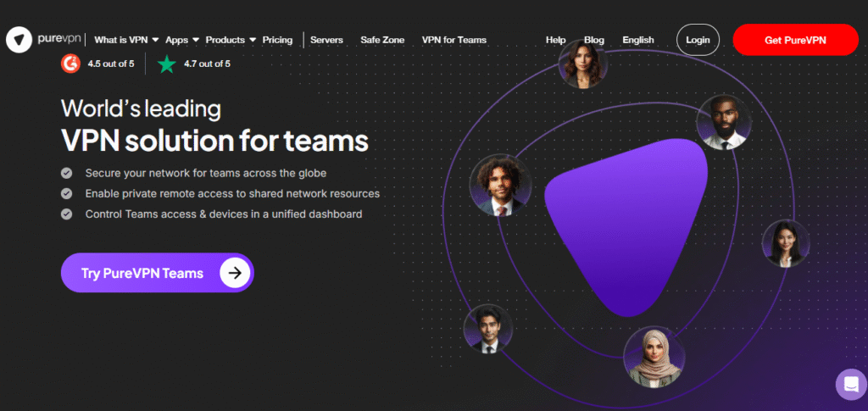Expand the Products dropdown menu
This screenshot has width=868, height=411.
click(231, 40)
